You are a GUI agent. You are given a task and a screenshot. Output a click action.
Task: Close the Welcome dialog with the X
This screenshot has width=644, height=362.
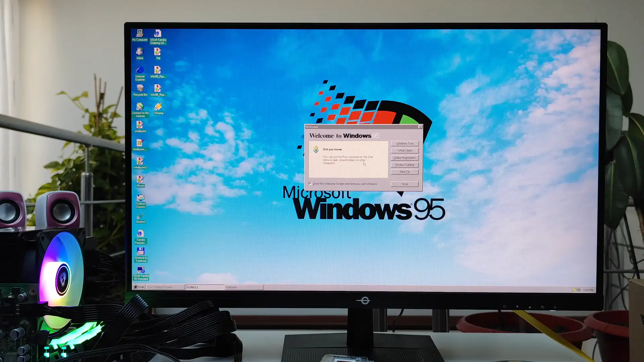(x=420, y=127)
